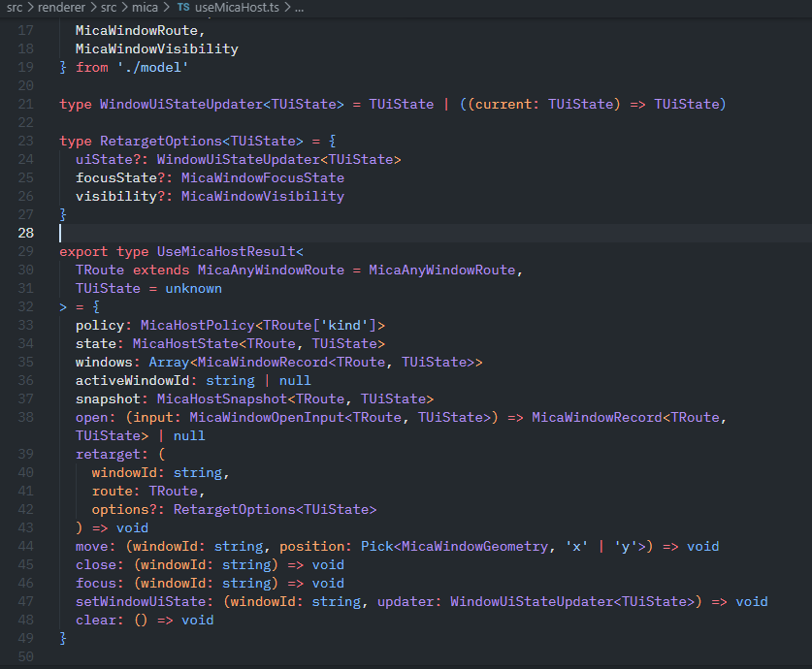This screenshot has height=669, width=812.
Task: Select the 'mica' breadcrumb segment
Action: pos(145,7)
